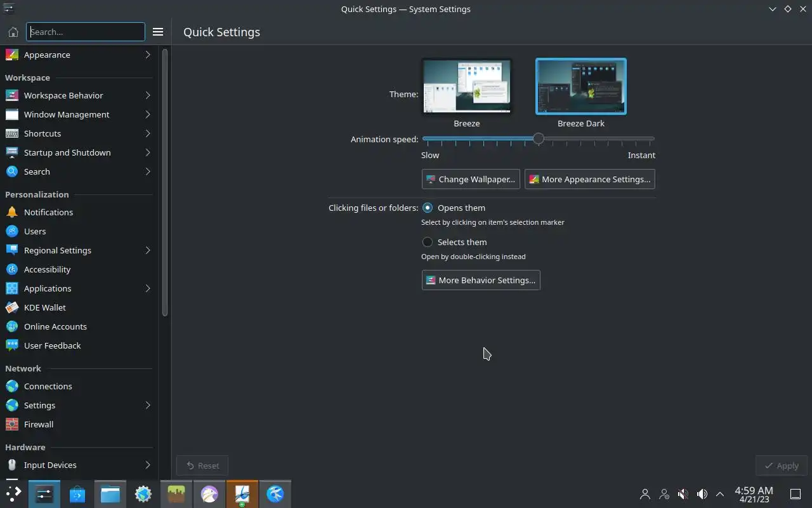Open Applications settings category
This screenshot has height=508, width=812.
(x=79, y=288)
